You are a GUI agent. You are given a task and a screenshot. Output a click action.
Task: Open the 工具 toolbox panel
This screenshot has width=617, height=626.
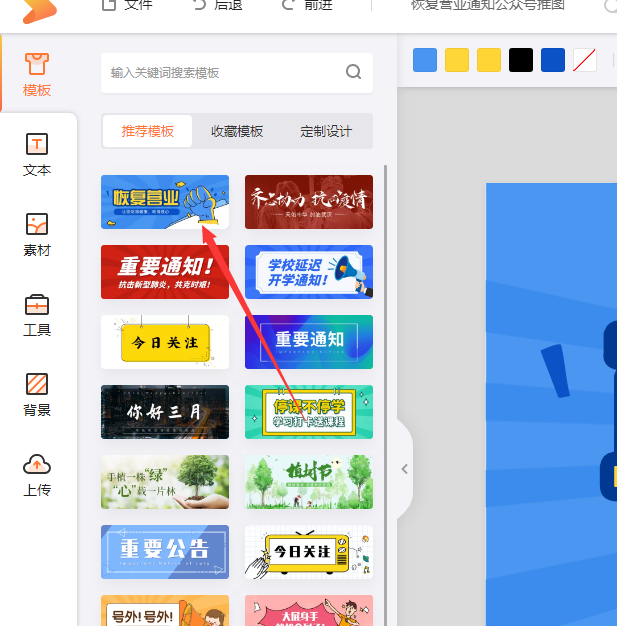37,315
